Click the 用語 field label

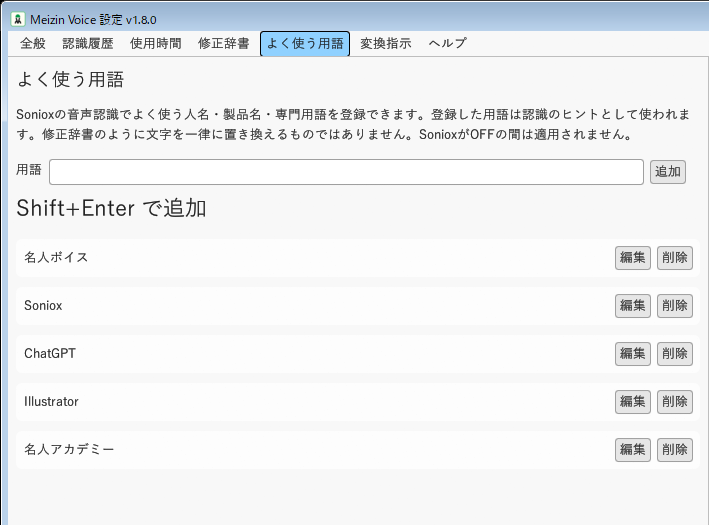(29, 170)
